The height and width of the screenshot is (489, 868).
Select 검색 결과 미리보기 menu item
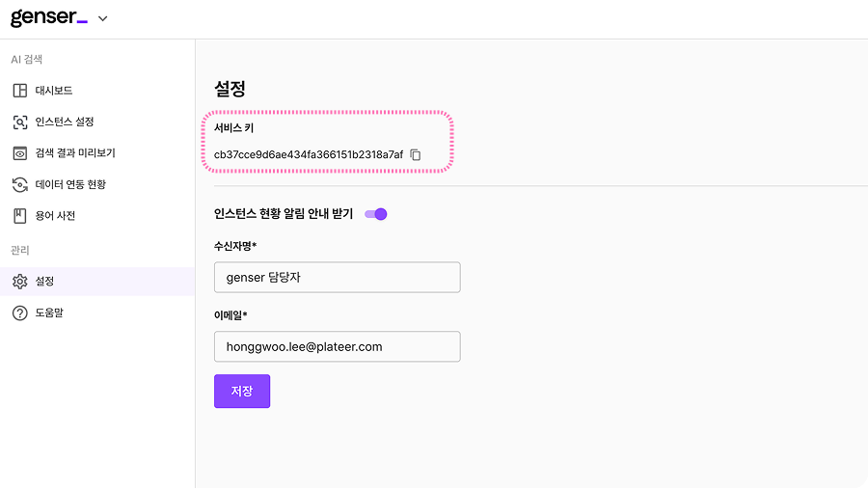[x=74, y=153]
